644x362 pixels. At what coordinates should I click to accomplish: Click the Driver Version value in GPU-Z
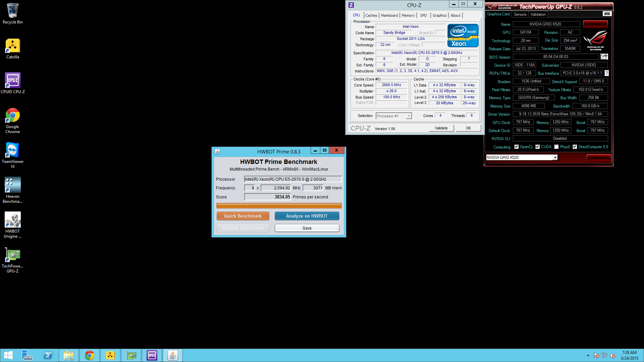560,114
